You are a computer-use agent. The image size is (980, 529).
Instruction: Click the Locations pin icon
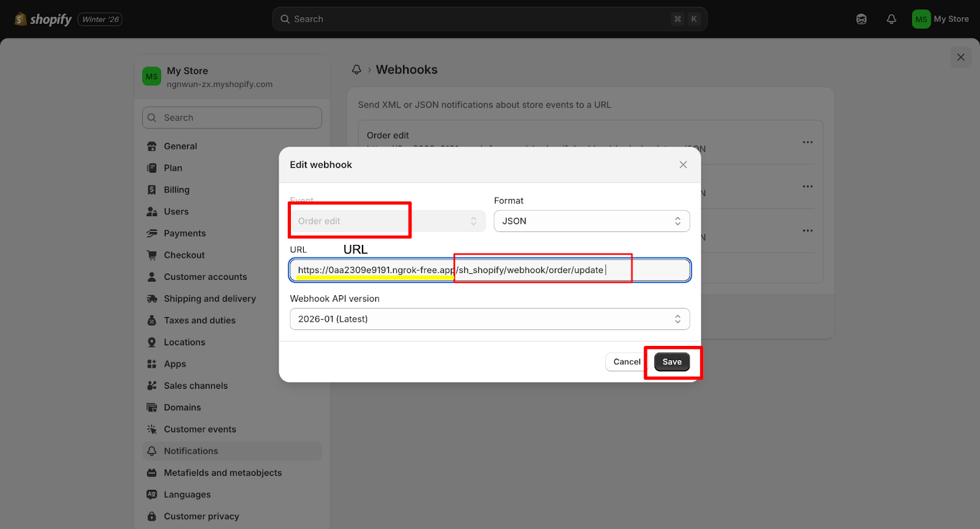coord(152,342)
